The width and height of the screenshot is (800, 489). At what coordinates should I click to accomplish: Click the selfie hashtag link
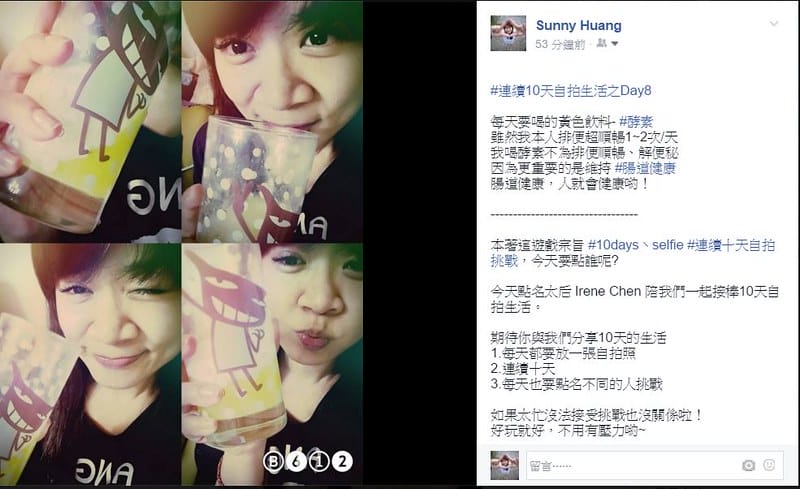(x=667, y=245)
